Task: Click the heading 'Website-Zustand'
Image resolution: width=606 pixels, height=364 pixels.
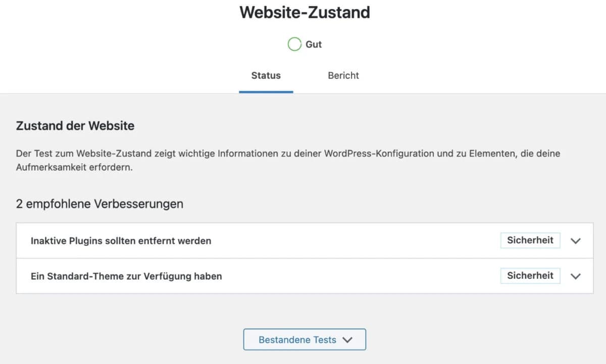Action: [x=304, y=12]
